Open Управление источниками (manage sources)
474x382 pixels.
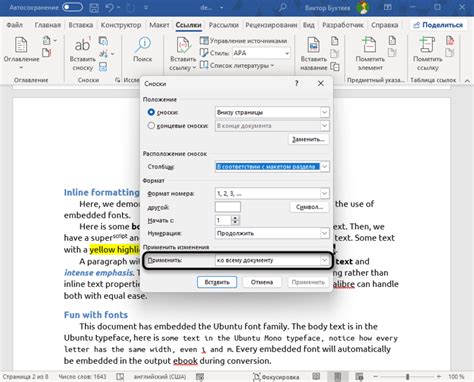244,41
